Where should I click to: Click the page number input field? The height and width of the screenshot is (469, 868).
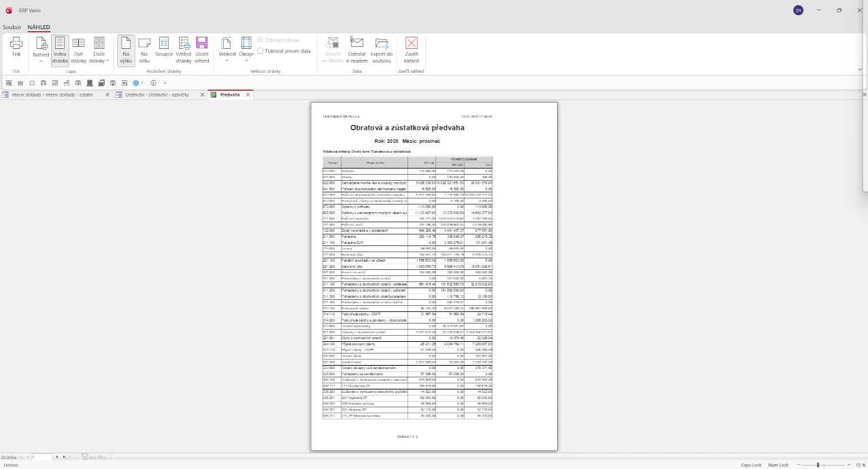coord(41,457)
